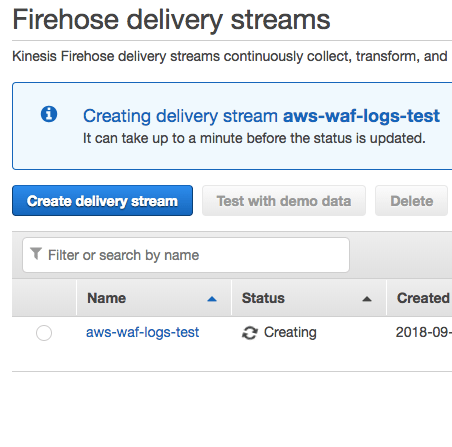The height and width of the screenshot is (447, 452).
Task: Click the status update notice text in banner
Action: (254, 138)
